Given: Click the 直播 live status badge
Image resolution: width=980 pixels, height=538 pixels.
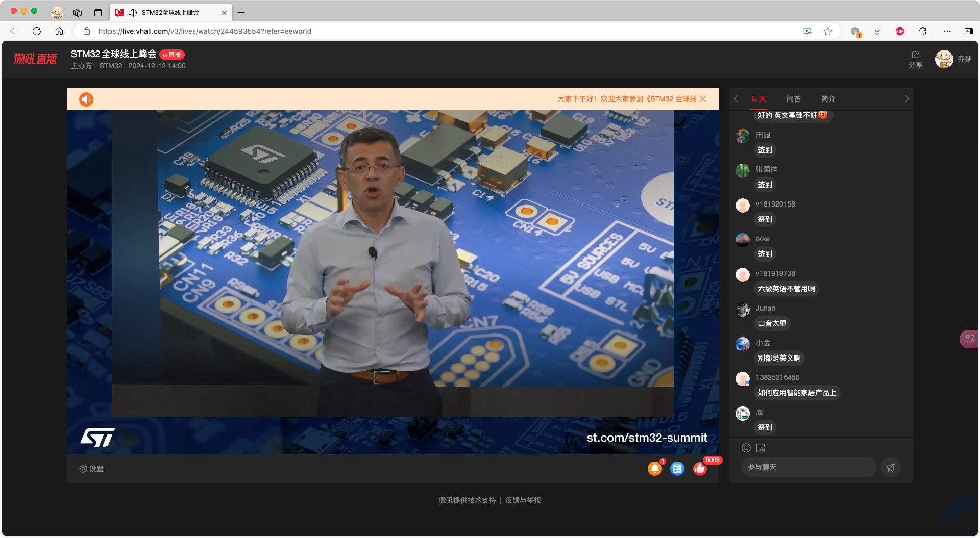Looking at the screenshot, I should point(172,55).
